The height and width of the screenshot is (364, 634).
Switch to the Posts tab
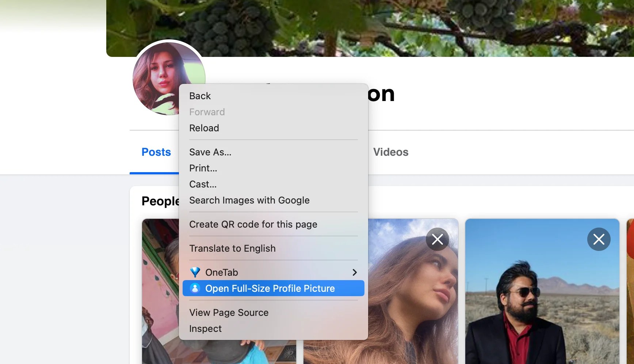[x=156, y=152]
